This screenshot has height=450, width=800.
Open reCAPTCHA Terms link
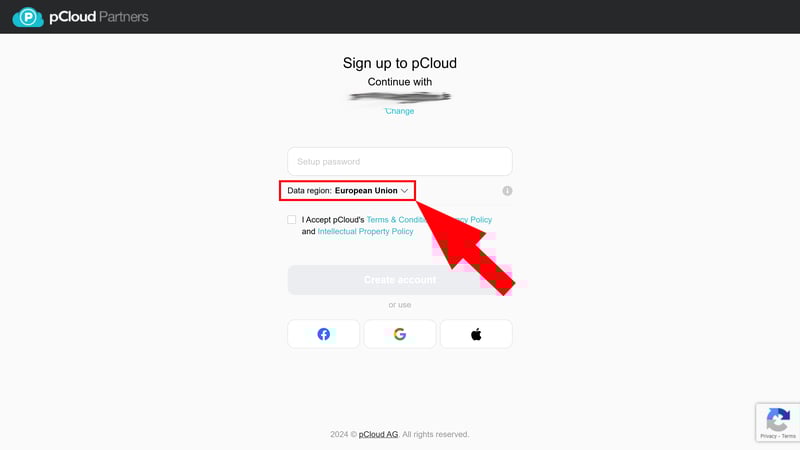pos(789,436)
